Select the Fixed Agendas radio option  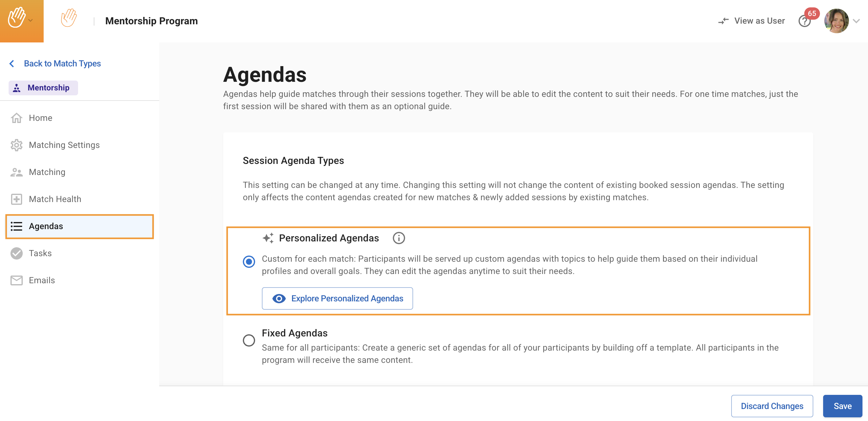pyautogui.click(x=249, y=340)
